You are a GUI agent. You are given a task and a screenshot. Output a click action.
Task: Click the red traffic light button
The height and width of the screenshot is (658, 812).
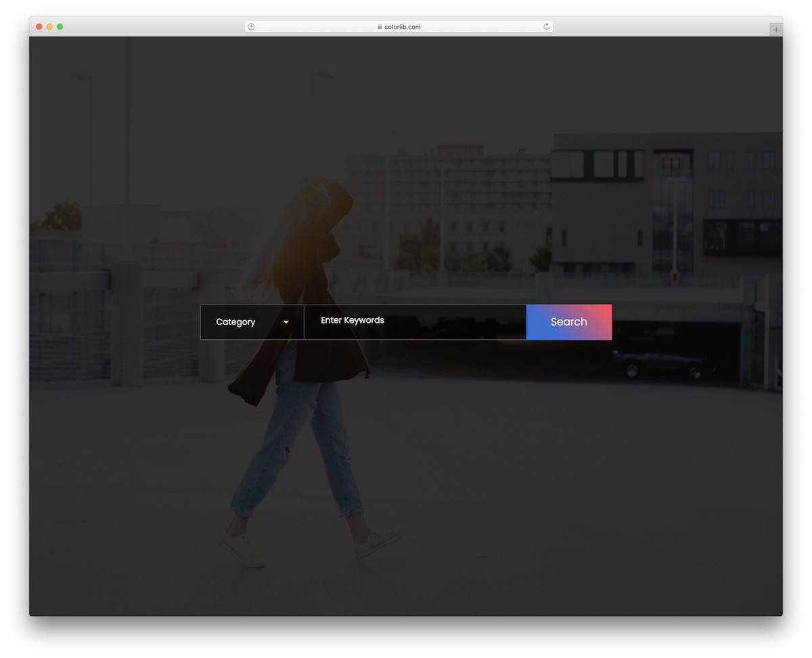(39, 26)
